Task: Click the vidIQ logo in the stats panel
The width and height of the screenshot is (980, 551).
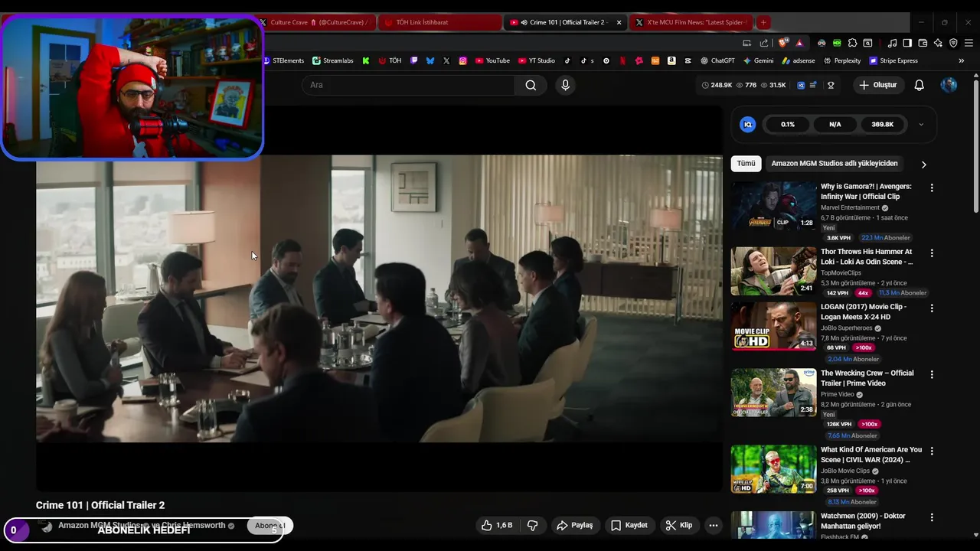Action: (x=748, y=124)
